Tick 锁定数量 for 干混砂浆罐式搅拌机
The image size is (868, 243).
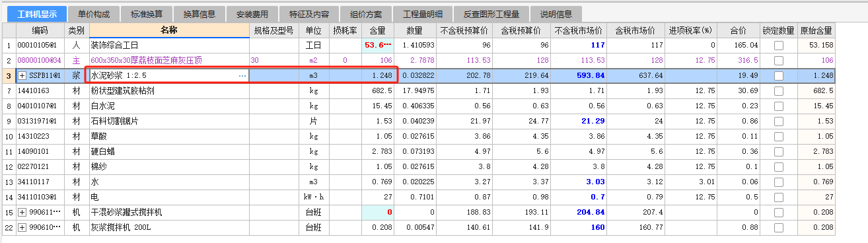coord(779,212)
